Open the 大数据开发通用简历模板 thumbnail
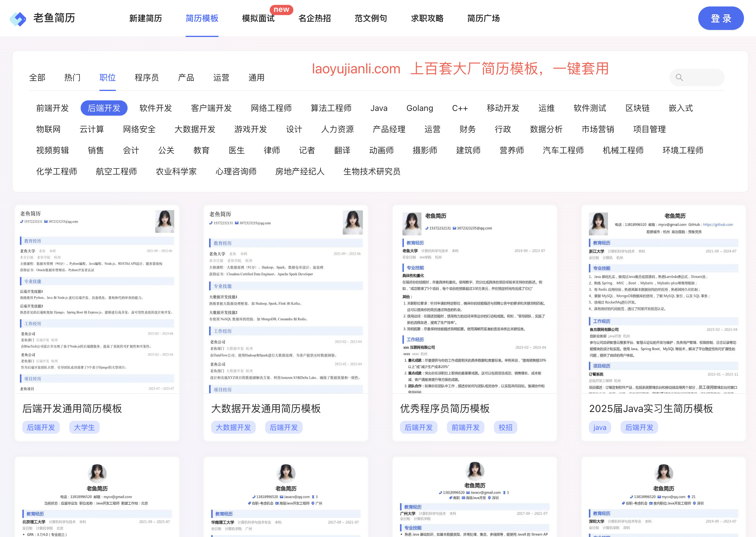The height and width of the screenshot is (537, 756). (286, 299)
